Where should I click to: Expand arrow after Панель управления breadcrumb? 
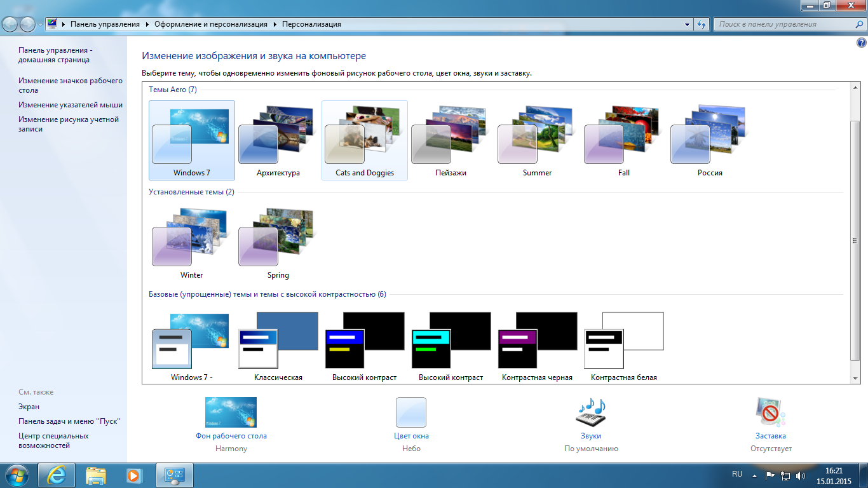coord(147,24)
